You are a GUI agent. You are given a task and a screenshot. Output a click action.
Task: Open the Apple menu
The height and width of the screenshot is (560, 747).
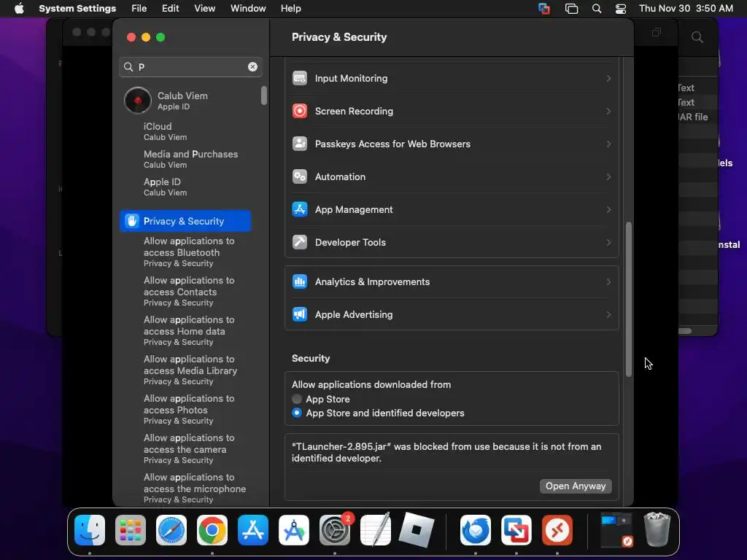click(x=19, y=9)
